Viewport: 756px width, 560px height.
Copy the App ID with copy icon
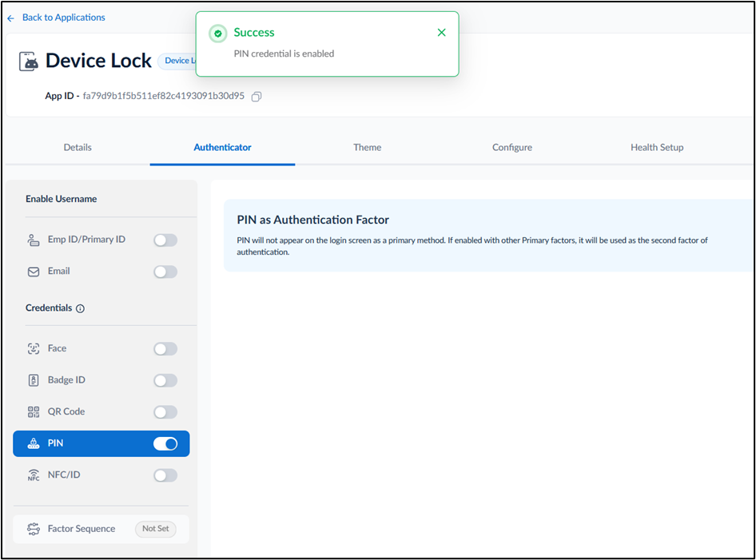[x=257, y=97]
